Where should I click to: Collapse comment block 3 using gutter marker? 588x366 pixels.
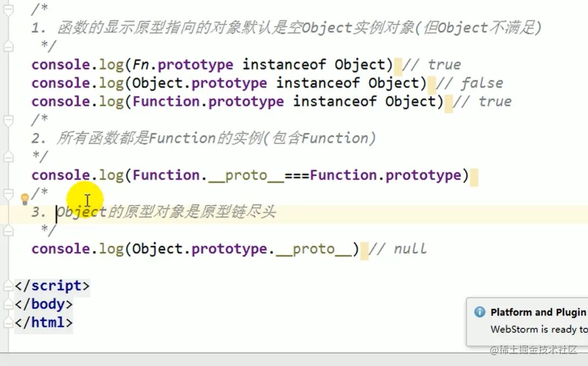pos(8,193)
